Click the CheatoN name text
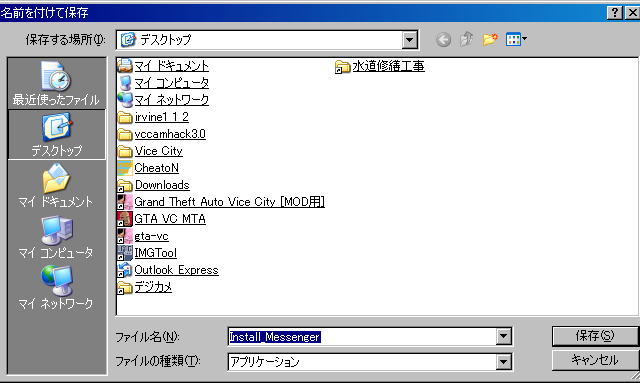The width and height of the screenshot is (640, 383). [157, 168]
